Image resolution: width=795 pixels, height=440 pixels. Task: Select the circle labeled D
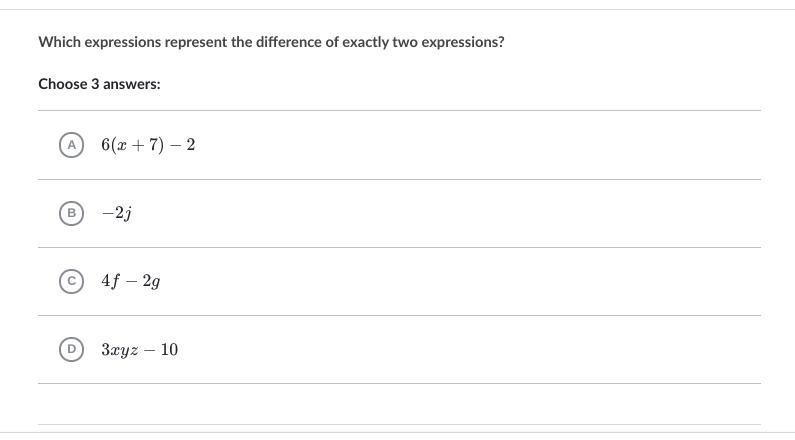(x=71, y=349)
